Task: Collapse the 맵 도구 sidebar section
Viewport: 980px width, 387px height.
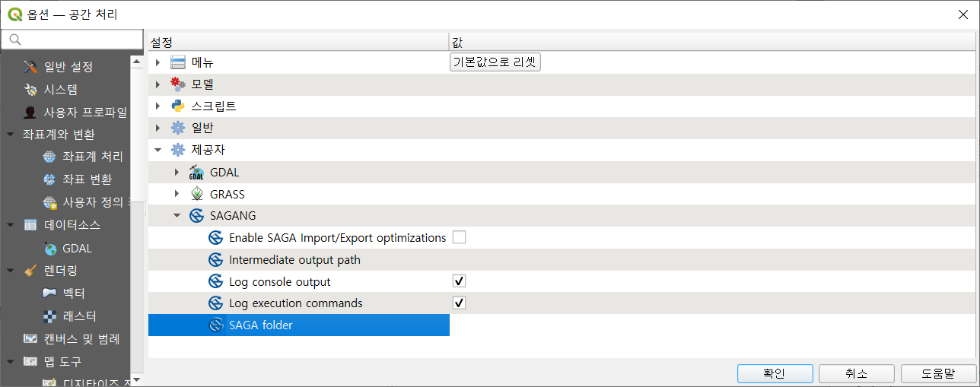Action: (11, 361)
